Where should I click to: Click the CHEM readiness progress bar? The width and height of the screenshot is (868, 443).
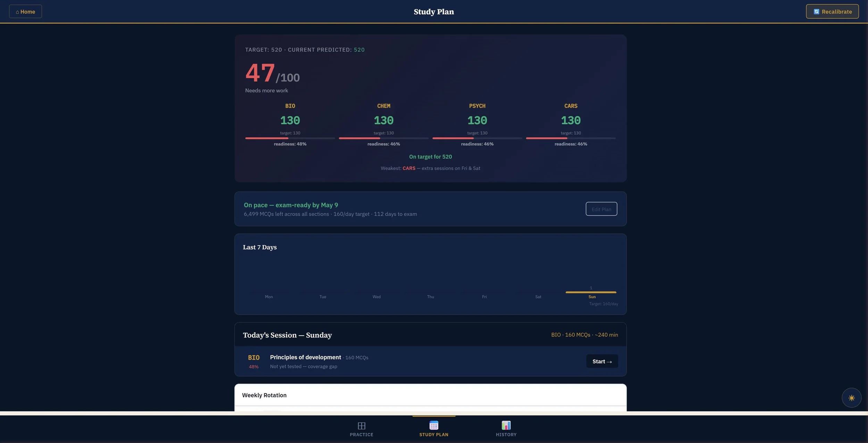click(x=383, y=138)
